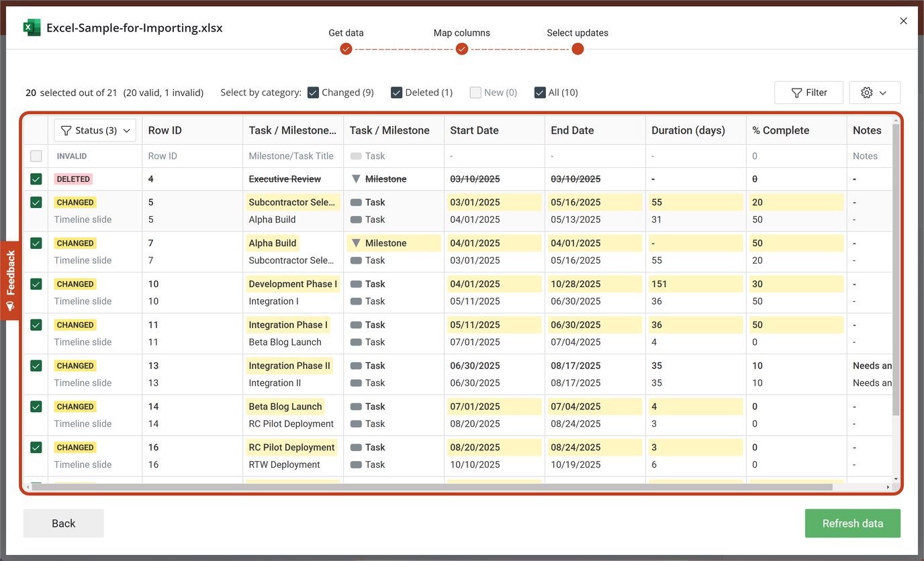Screen dimensions: 924x561
Task: Click the green Get data checkmark step
Action: click(346, 48)
